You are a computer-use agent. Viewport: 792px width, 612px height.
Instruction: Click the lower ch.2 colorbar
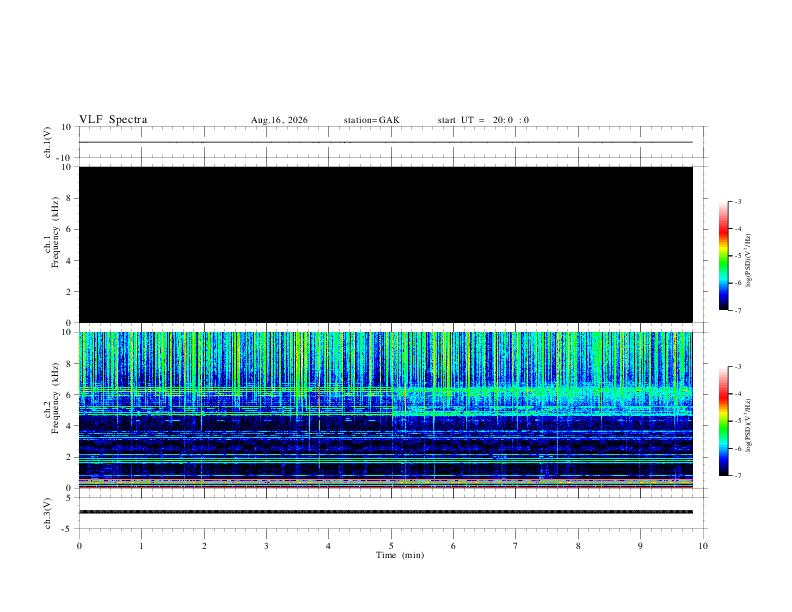click(723, 421)
